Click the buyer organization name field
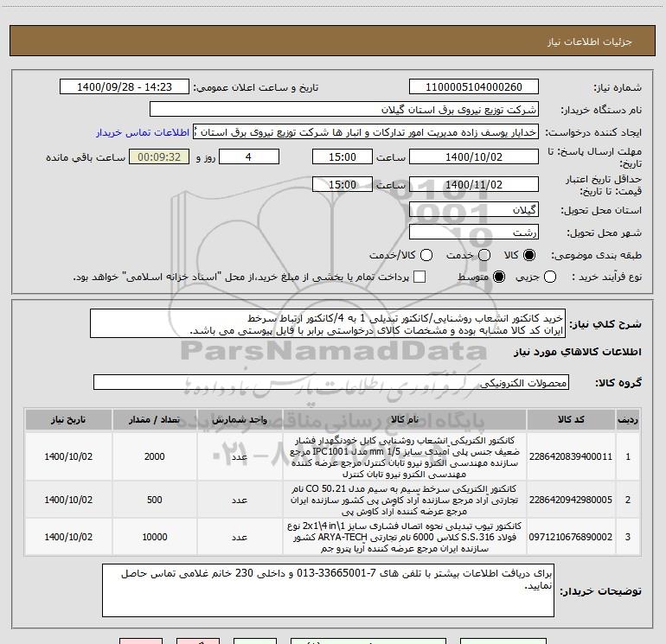Image resolution: width=666 pixels, height=644 pixels. coord(344,110)
